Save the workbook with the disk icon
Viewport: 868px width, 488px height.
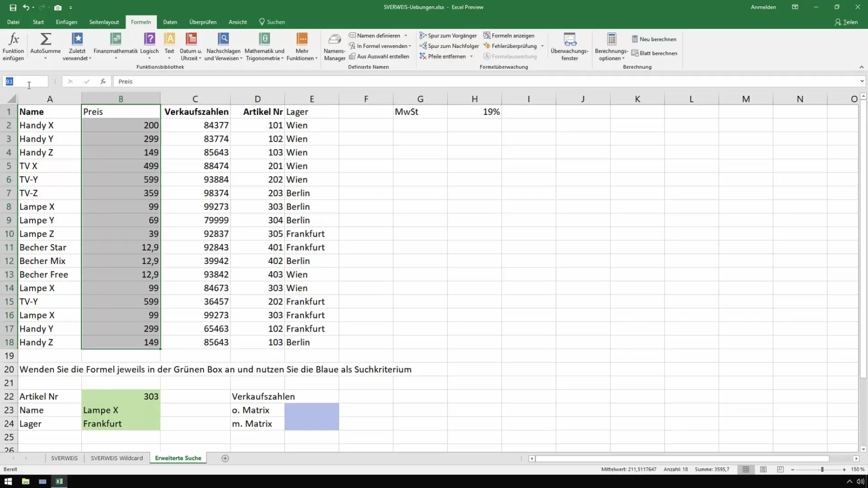(x=13, y=7)
